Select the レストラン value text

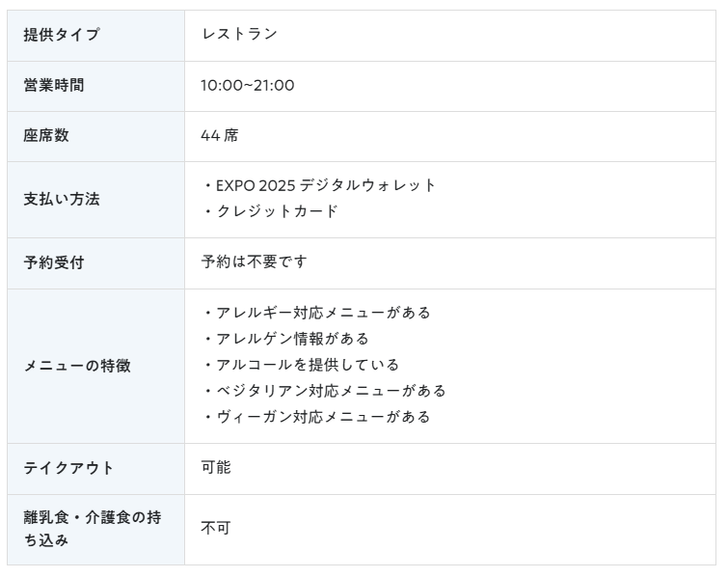coord(239,34)
